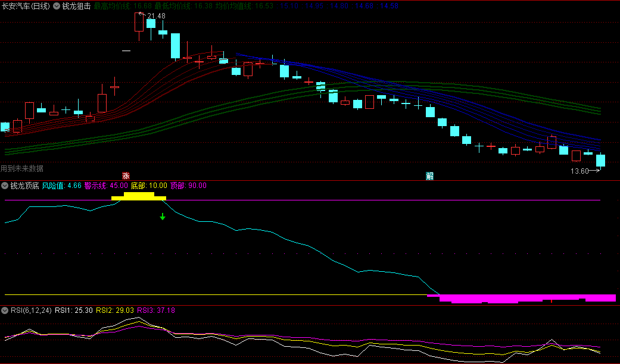Click the cyan 解 signal marker

(x=430, y=176)
